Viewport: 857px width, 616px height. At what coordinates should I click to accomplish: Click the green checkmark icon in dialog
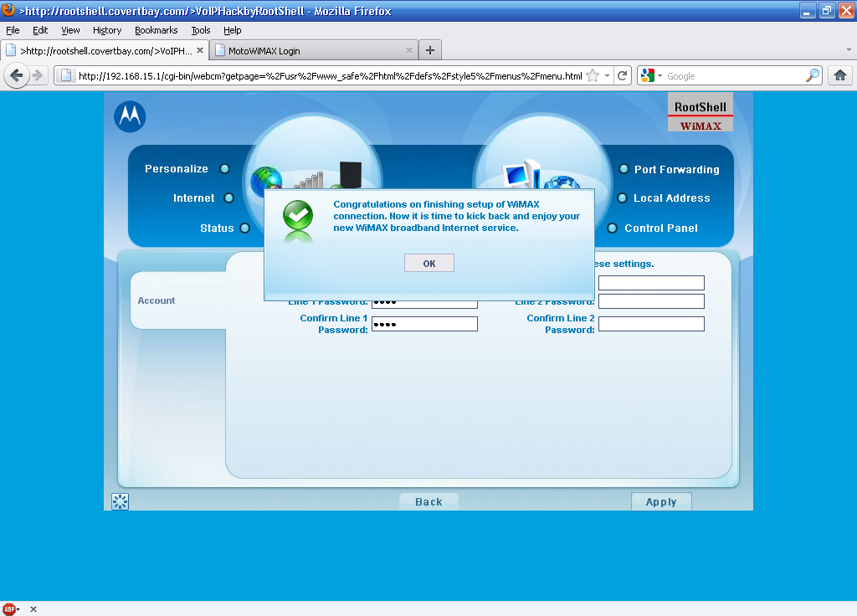[298, 215]
